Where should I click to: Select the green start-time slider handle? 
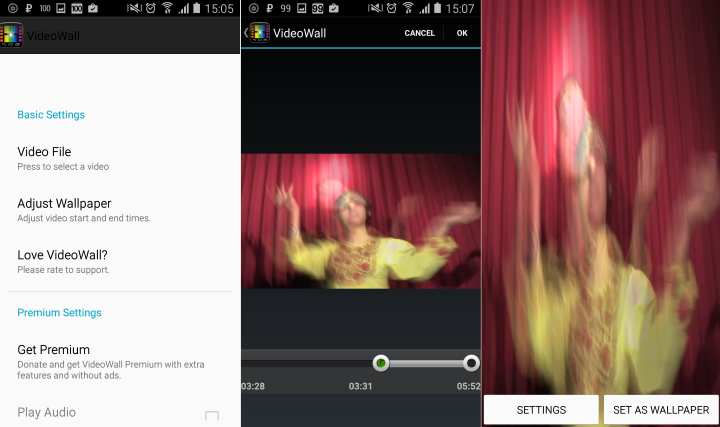coord(381,363)
